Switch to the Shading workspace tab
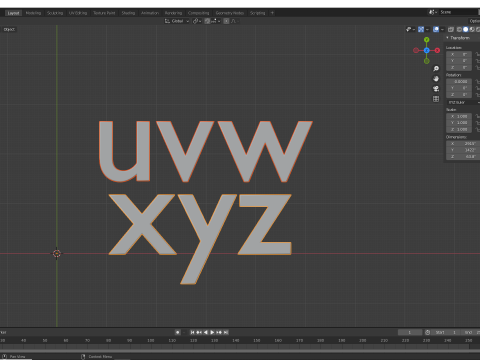Viewport: 480px width, 360px height. (x=128, y=13)
